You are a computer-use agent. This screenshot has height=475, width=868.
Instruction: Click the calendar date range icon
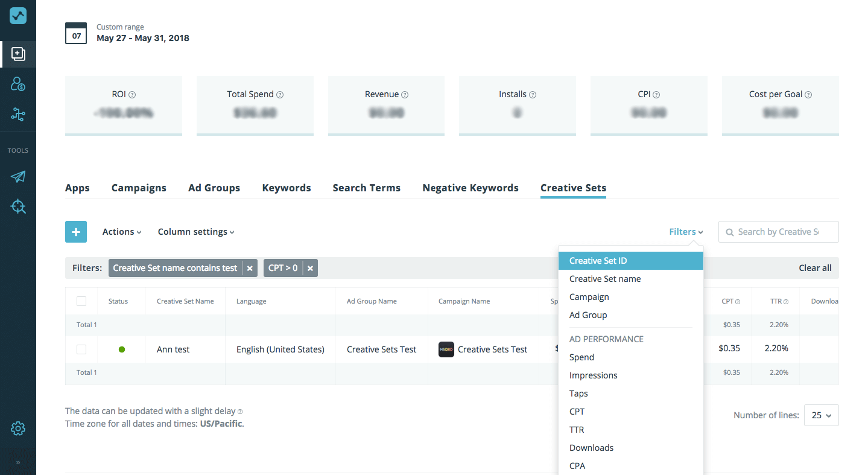tap(76, 34)
